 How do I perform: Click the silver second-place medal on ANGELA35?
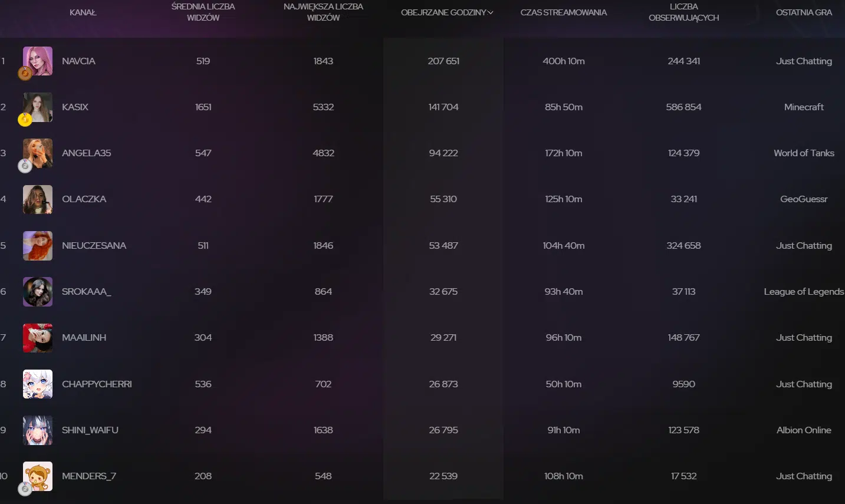coord(25,166)
